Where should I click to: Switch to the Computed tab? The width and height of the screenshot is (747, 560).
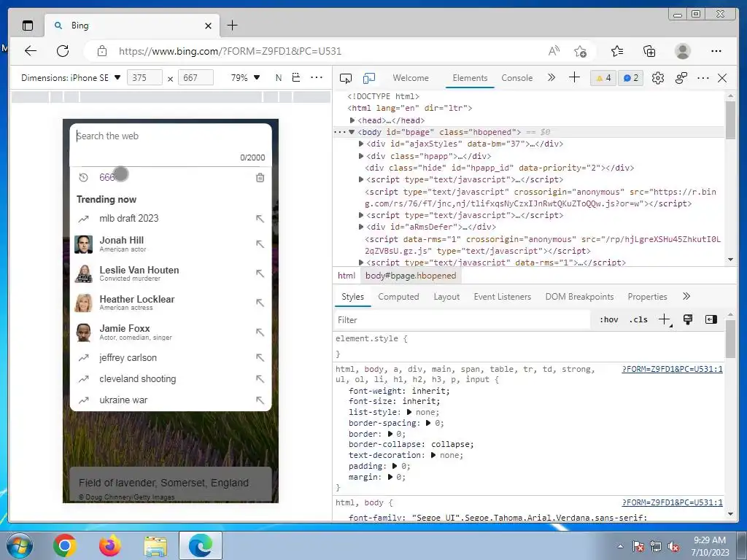(398, 297)
